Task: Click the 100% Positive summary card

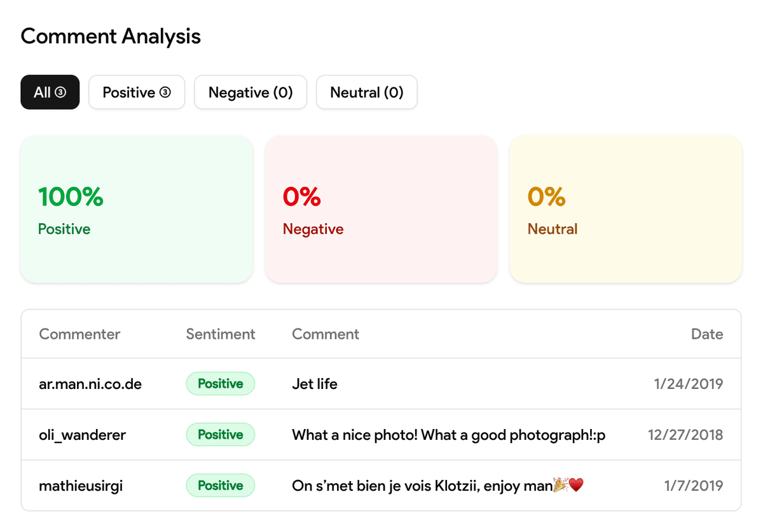Action: point(136,208)
